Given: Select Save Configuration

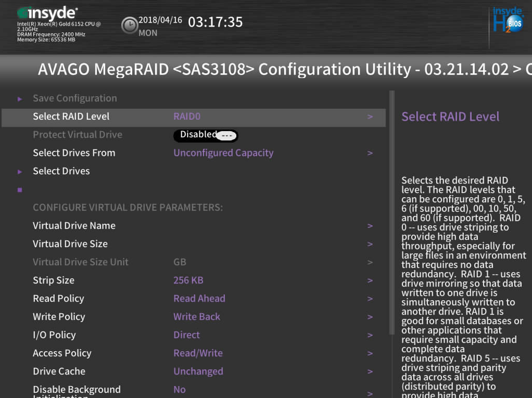Looking at the screenshot, I should point(74,98).
